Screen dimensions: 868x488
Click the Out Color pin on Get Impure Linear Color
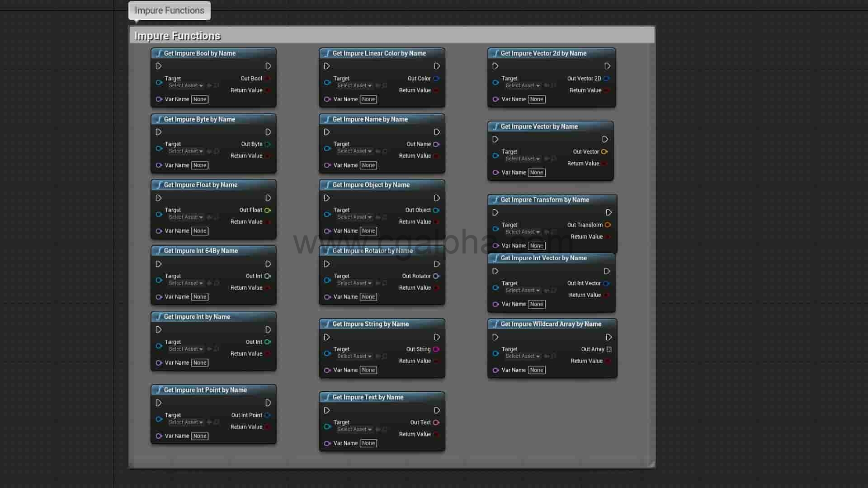coord(436,78)
